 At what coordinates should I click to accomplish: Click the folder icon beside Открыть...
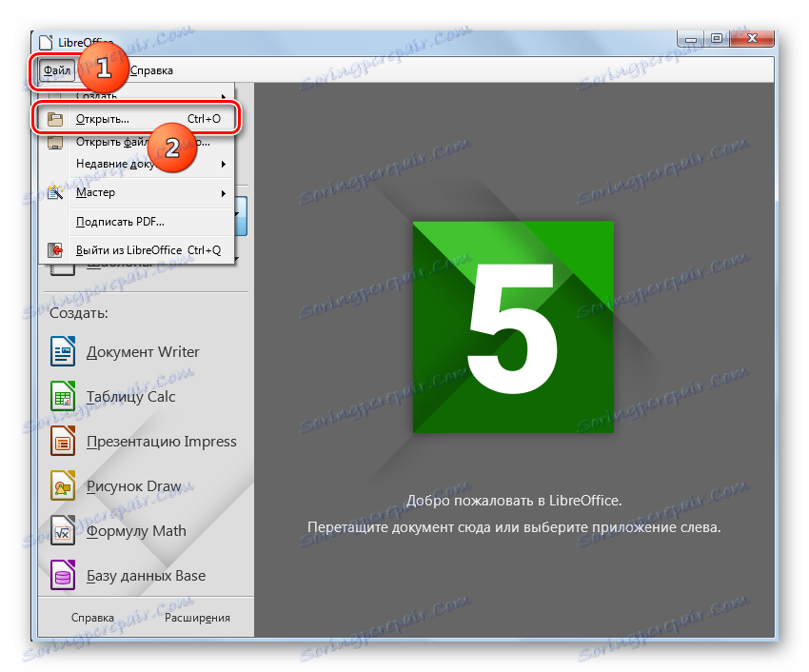pyautogui.click(x=54, y=119)
